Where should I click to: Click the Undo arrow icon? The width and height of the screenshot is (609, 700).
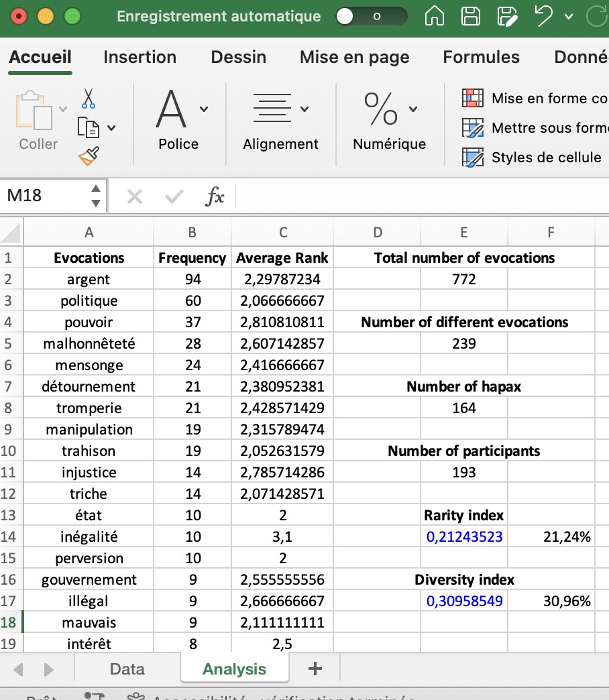coord(543,17)
